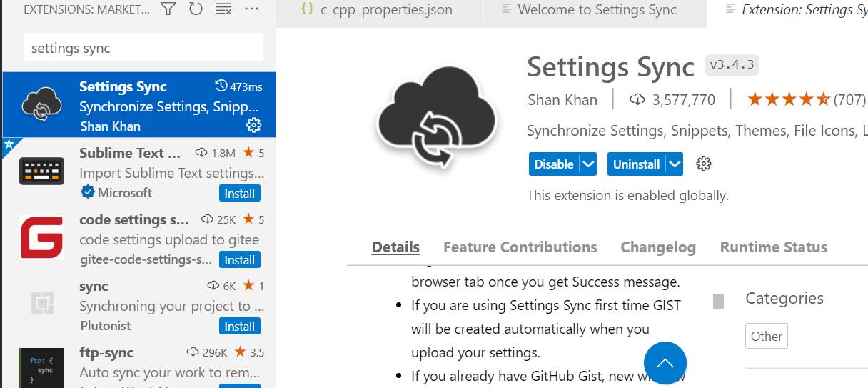Viewport: 868px width, 388px height.
Task: Expand the Uninstall button dropdown arrow
Action: coord(675,164)
